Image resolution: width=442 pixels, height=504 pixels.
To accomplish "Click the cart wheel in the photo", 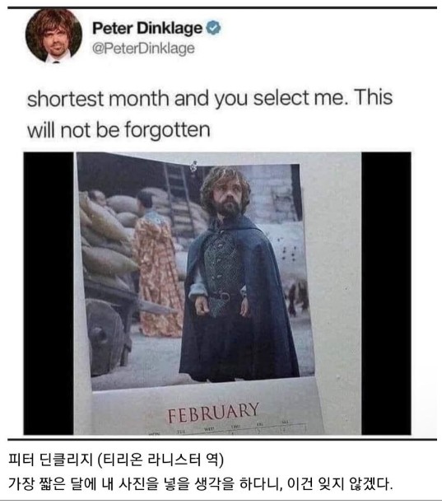I will [105, 336].
